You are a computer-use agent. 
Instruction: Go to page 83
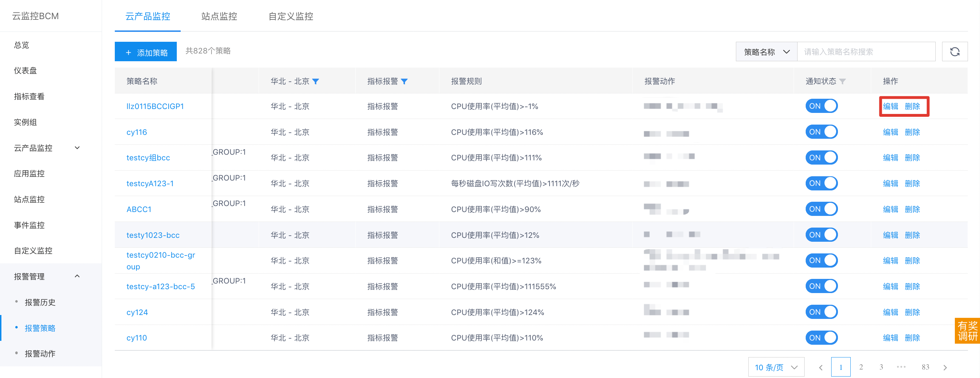[925, 367]
